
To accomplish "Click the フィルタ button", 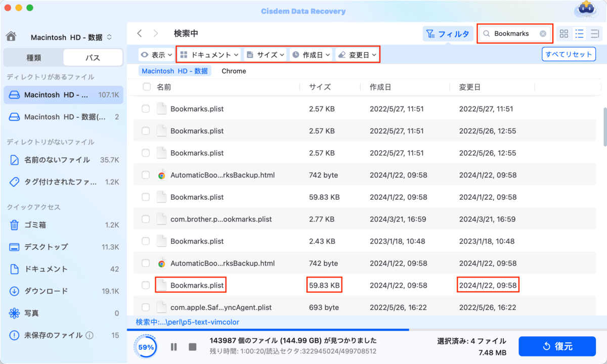I will coord(448,34).
